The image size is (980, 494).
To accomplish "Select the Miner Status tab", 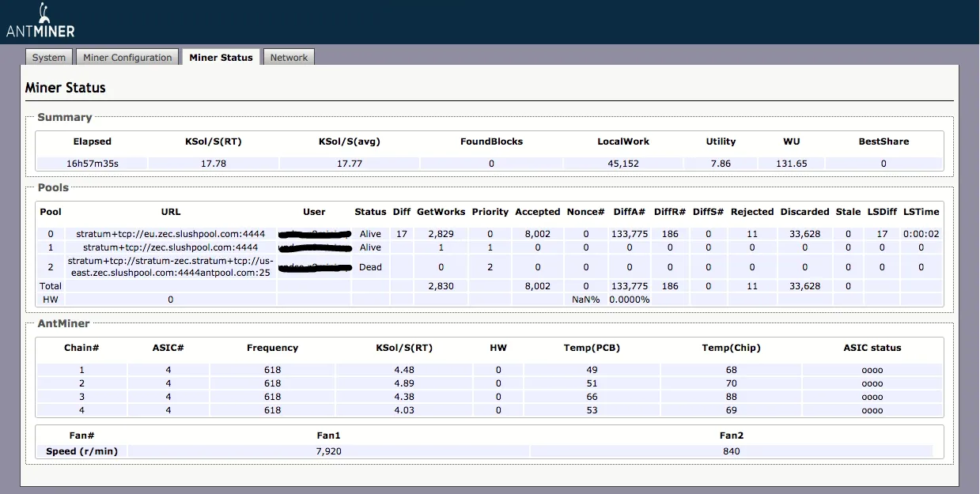I will pos(221,58).
